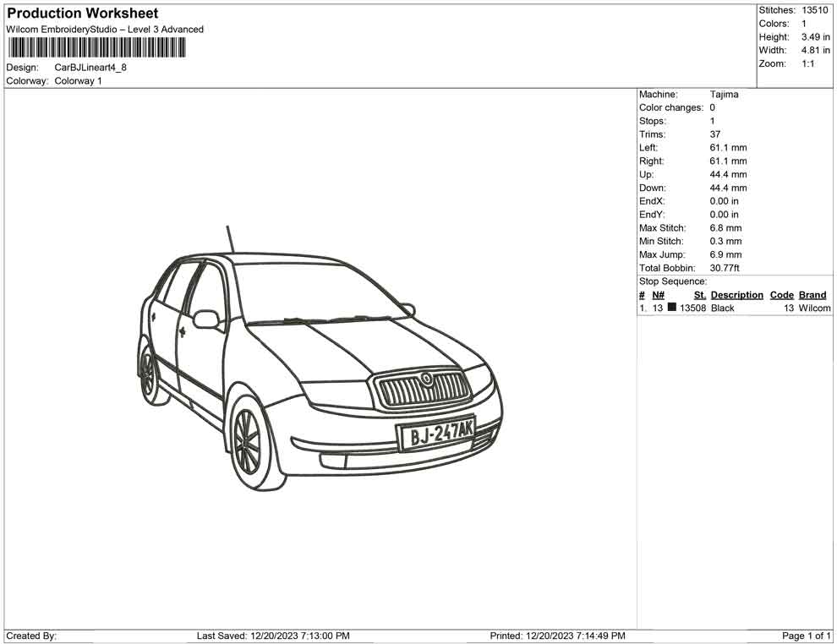Click the St. column header

699,295
